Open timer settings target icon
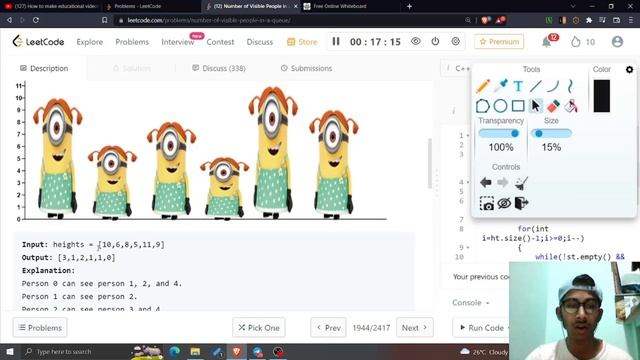 (456, 41)
